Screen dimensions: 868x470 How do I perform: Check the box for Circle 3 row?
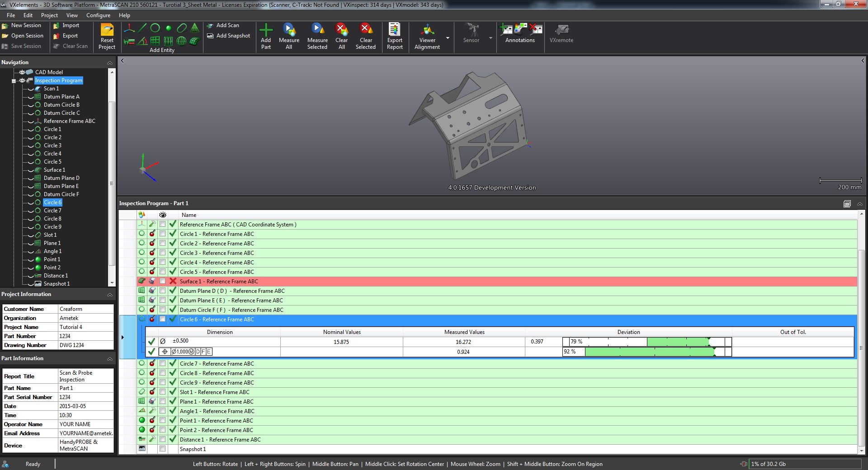click(x=162, y=253)
